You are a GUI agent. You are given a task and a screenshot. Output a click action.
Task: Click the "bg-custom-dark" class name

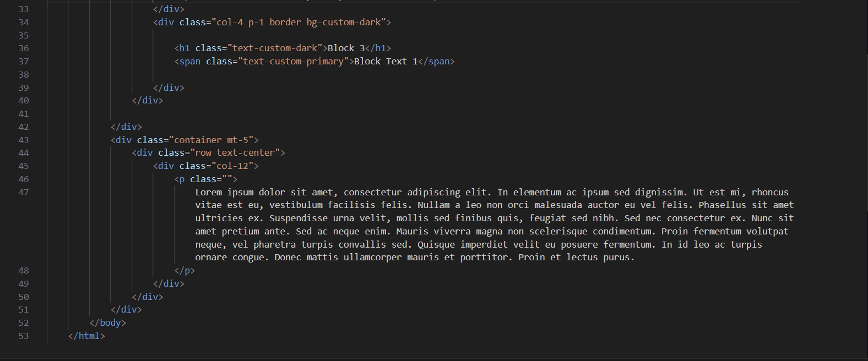click(x=344, y=23)
